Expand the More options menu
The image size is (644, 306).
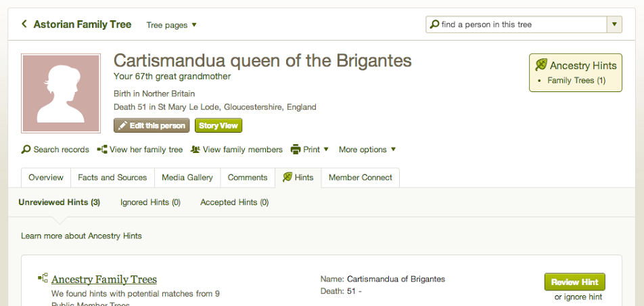click(367, 150)
